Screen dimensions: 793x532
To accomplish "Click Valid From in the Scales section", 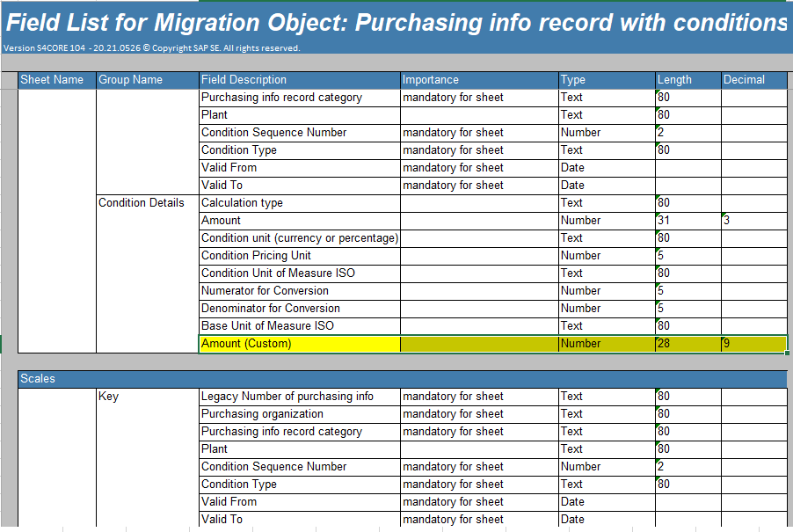I will click(x=300, y=502).
